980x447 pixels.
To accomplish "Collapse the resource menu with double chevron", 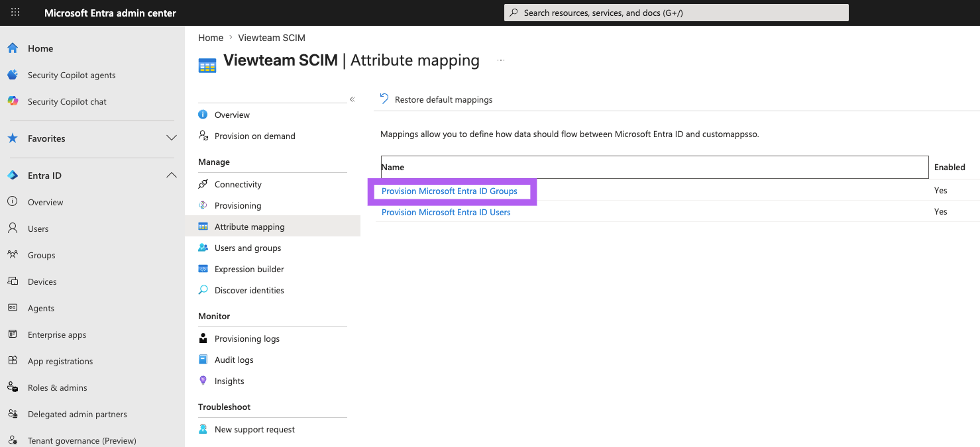I will (353, 99).
